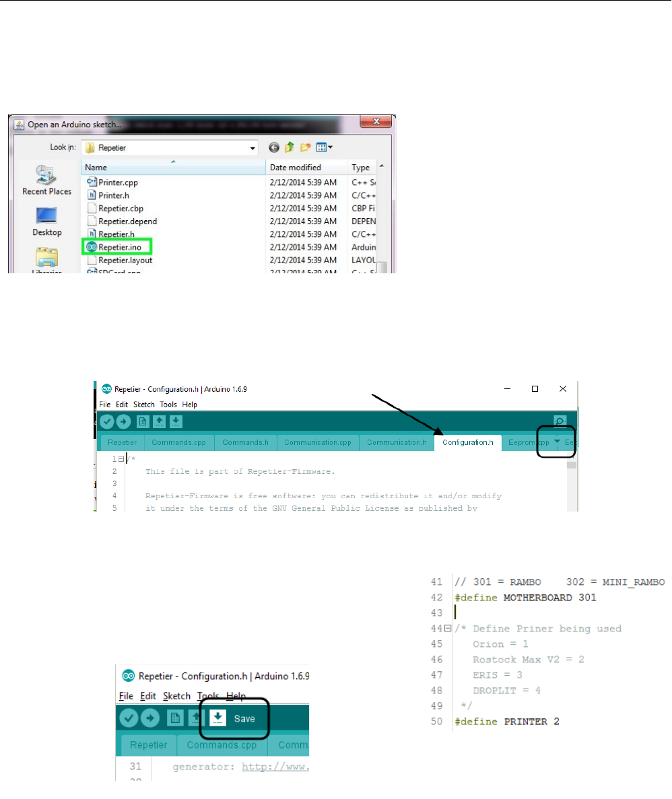
Task: Select Repetier tab in window with Configuration.h tab
Action: click(x=122, y=442)
